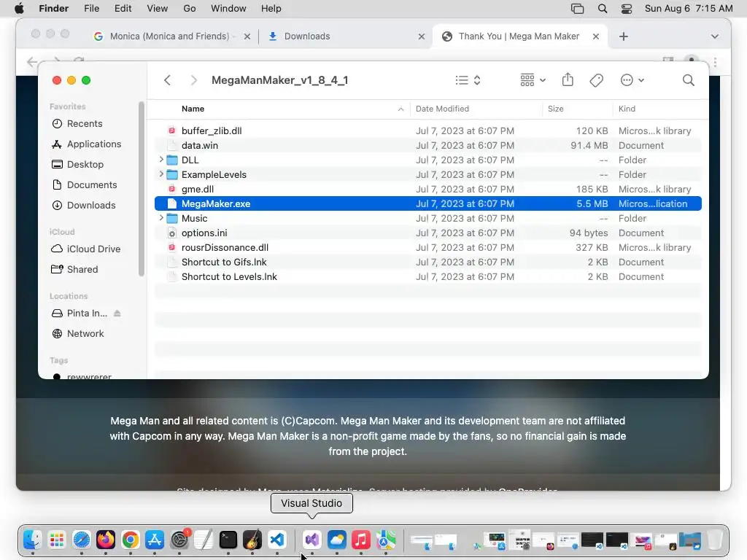Open Music app in the dock
The height and width of the screenshot is (560, 747).
[361, 540]
